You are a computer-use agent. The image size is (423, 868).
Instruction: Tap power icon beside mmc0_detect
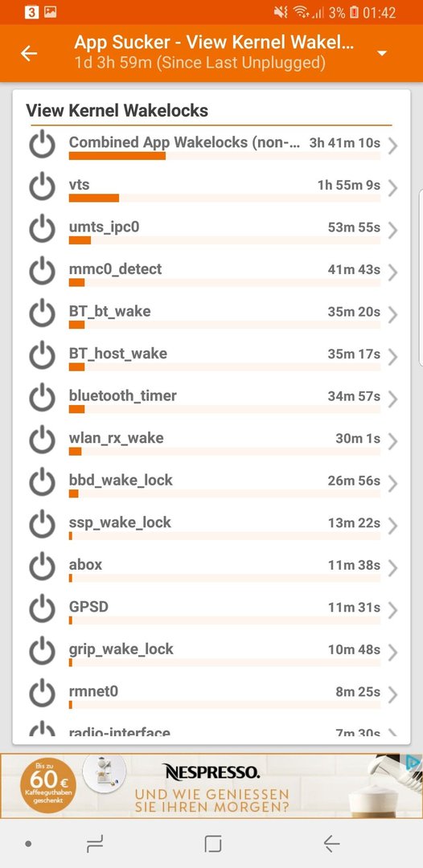click(x=42, y=272)
